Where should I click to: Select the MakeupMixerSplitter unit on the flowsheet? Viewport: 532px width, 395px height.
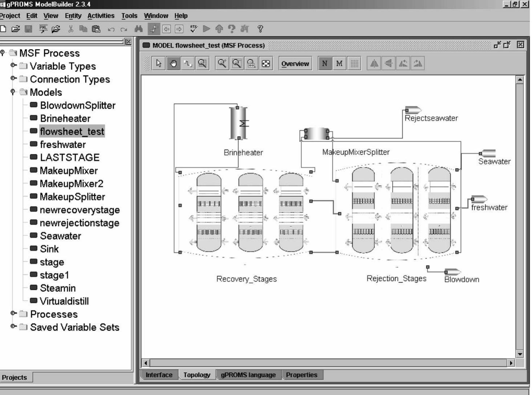tap(317, 134)
